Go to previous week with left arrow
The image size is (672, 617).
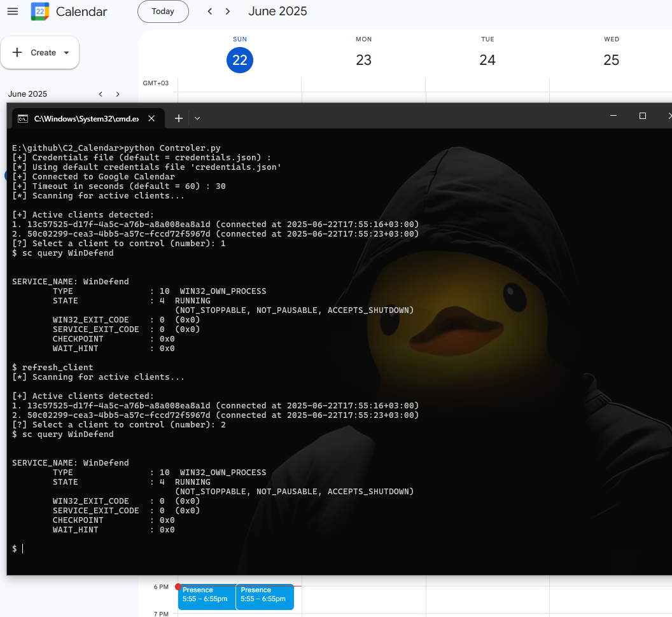210,11
